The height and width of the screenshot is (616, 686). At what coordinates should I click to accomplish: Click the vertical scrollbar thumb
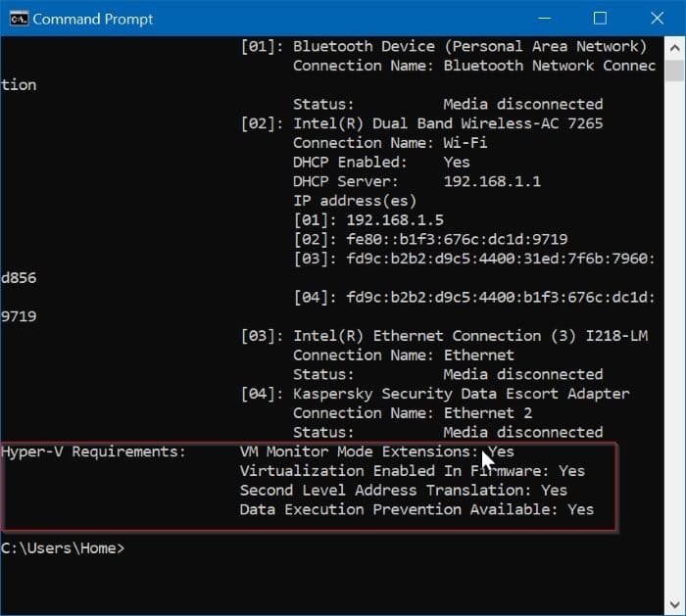(674, 71)
